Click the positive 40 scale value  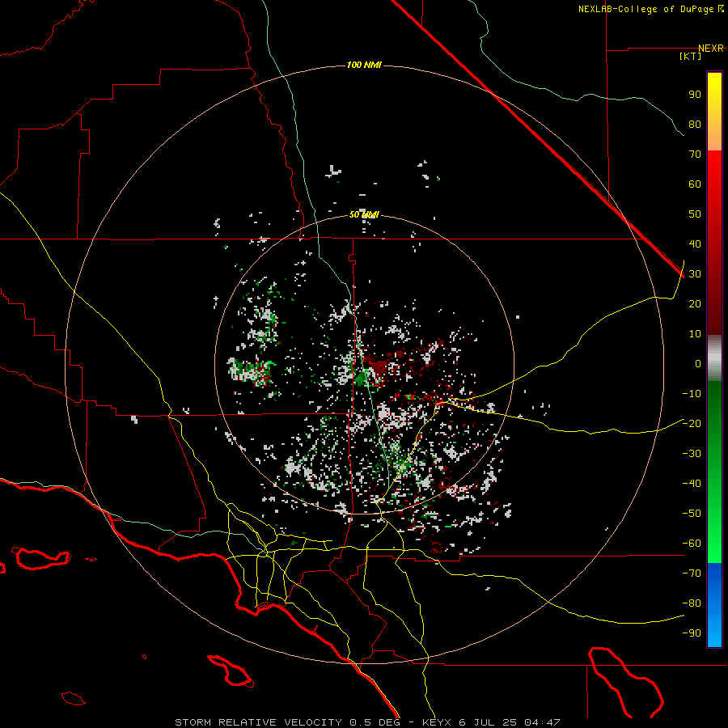695,244
